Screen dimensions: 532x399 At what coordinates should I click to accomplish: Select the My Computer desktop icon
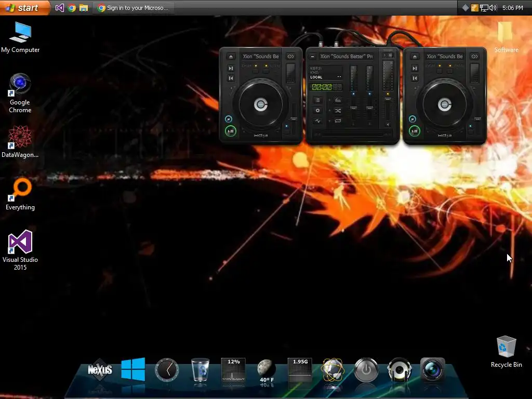(x=20, y=37)
